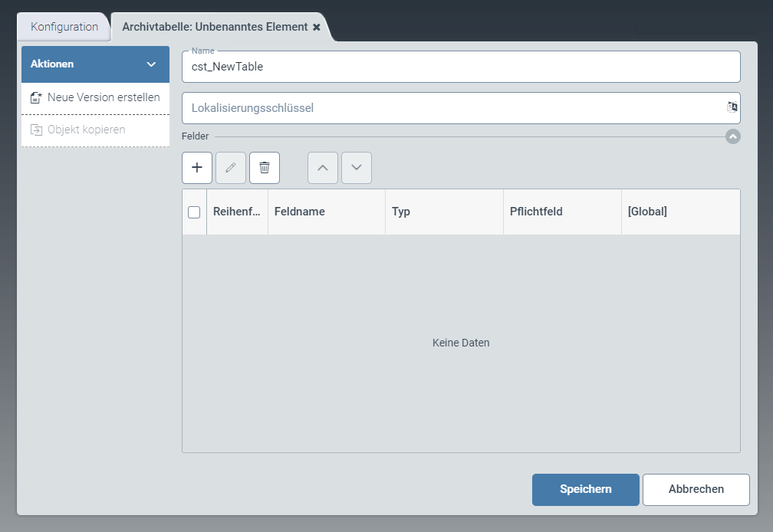Click Neue Version erstellen action
The height and width of the screenshot is (532, 773).
click(95, 97)
